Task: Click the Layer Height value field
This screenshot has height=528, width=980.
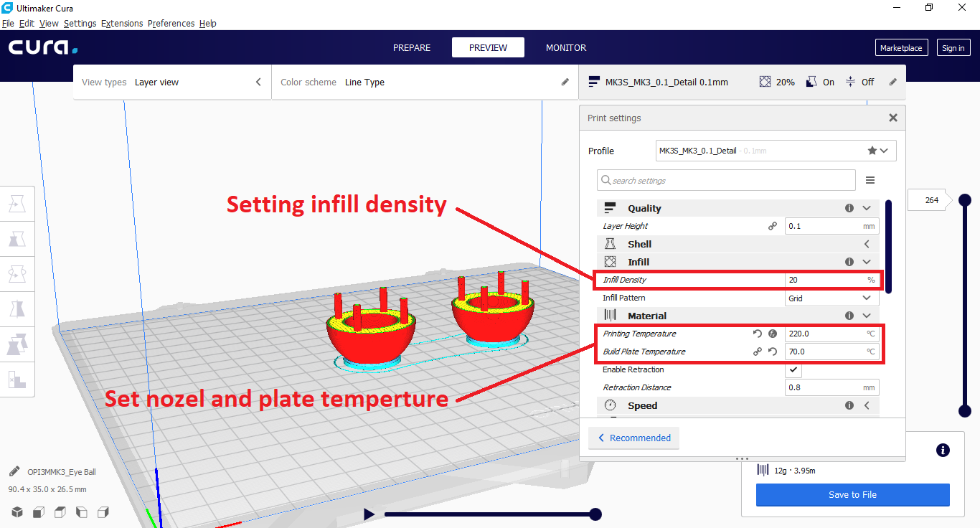Action: pos(831,226)
